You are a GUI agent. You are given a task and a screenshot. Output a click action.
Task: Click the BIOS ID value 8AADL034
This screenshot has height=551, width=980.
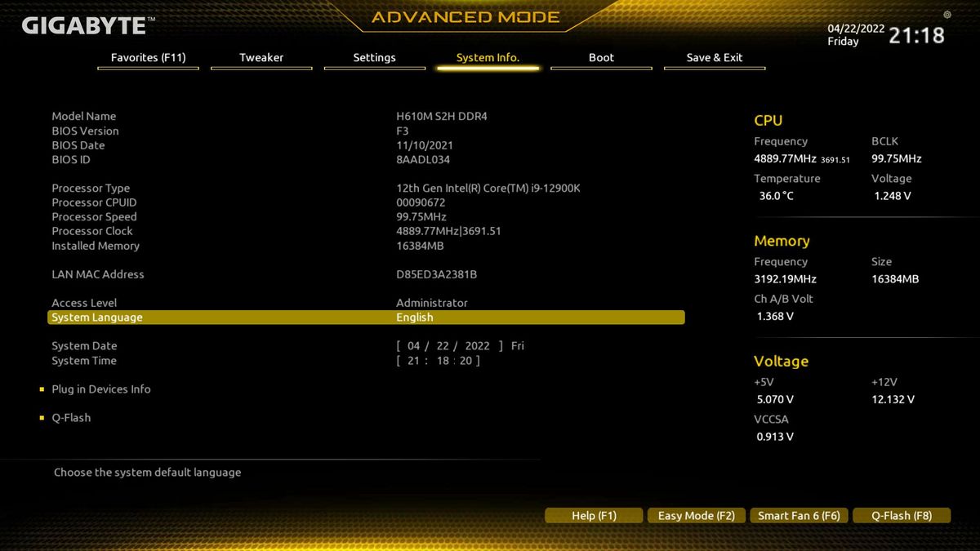(423, 160)
